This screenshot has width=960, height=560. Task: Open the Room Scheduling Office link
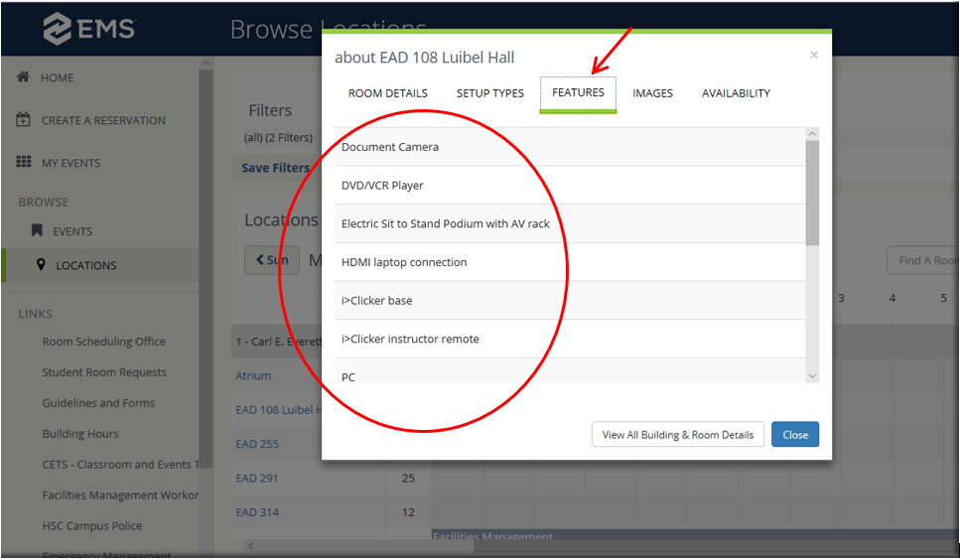[x=103, y=342]
